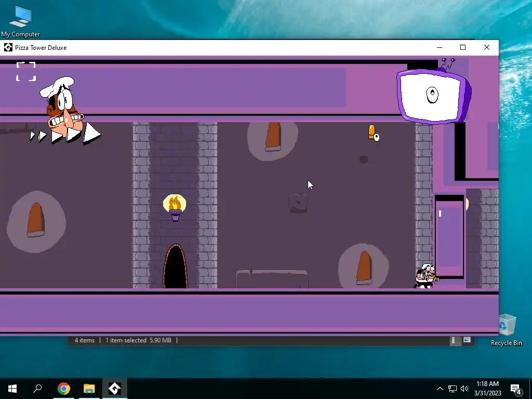Select the Recycle Bin desktop icon

pos(506,330)
